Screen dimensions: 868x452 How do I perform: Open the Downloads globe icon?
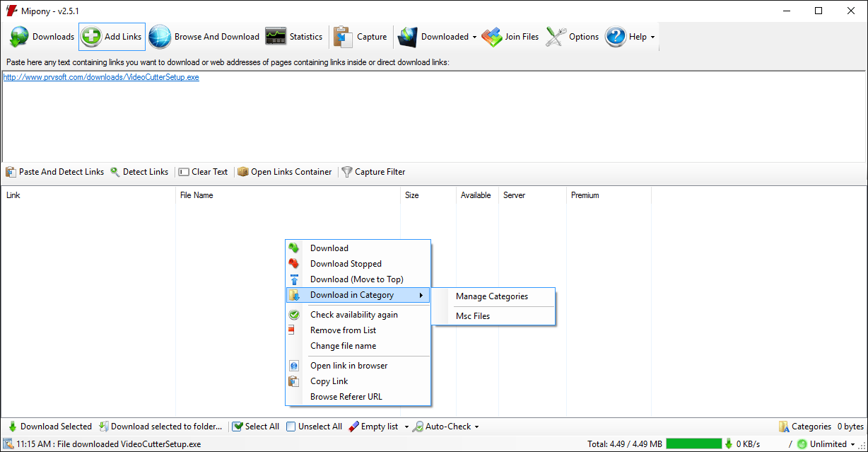click(19, 37)
